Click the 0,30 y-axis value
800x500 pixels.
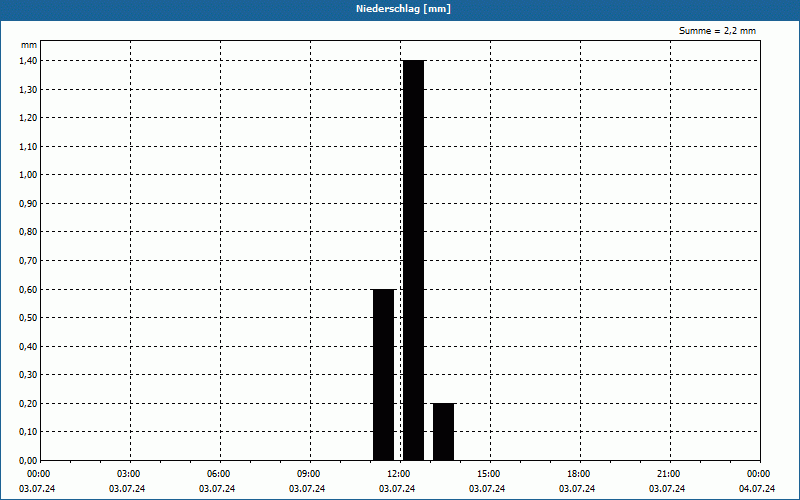tap(29, 375)
